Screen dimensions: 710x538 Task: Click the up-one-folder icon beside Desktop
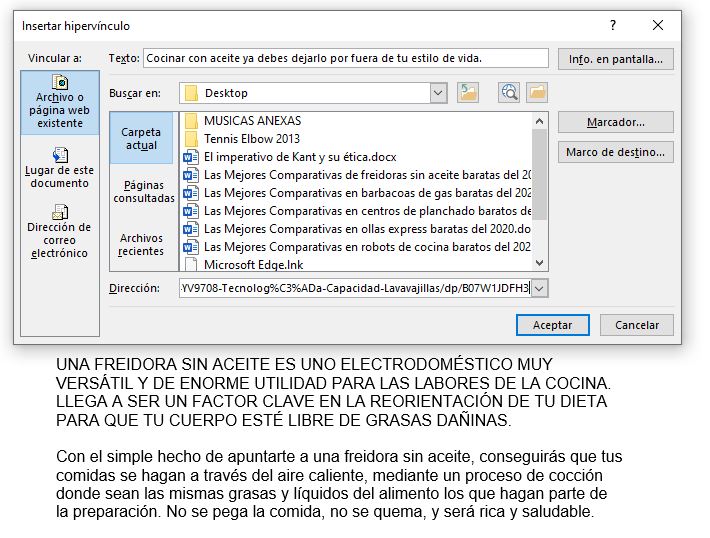click(468, 93)
